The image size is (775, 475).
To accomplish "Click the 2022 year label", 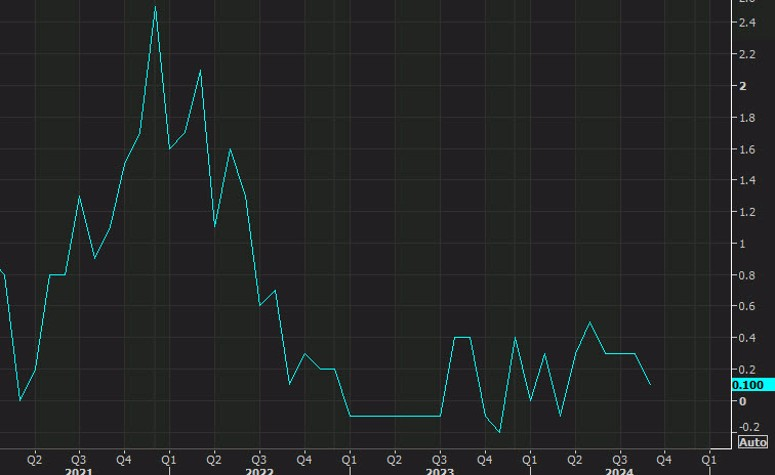I will point(259,471).
